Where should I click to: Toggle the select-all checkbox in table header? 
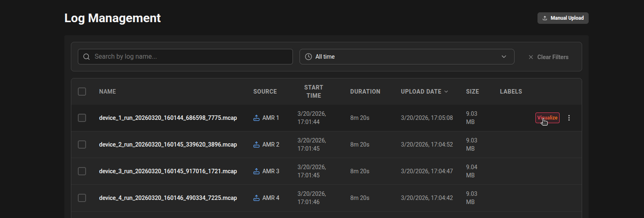pyautogui.click(x=82, y=92)
